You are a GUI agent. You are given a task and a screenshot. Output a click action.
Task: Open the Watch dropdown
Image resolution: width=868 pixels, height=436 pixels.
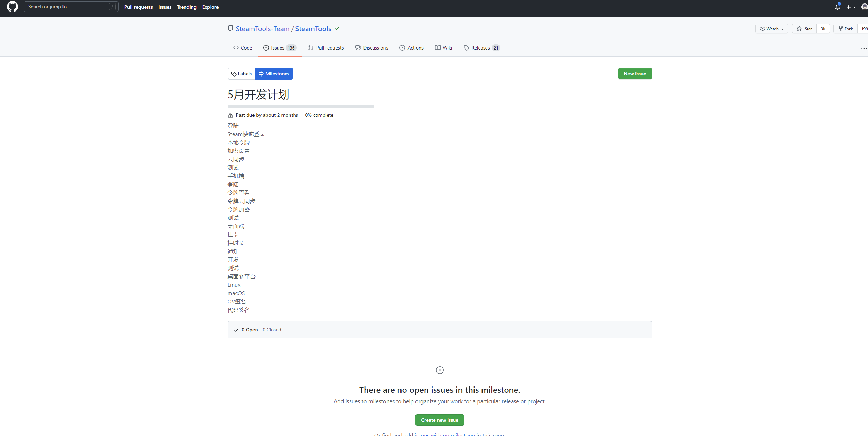point(772,29)
